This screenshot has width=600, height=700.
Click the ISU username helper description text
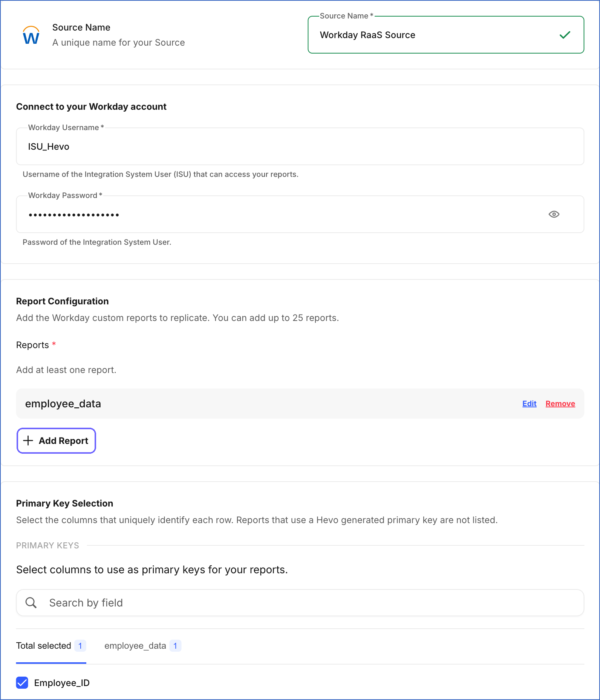pyautogui.click(x=161, y=174)
